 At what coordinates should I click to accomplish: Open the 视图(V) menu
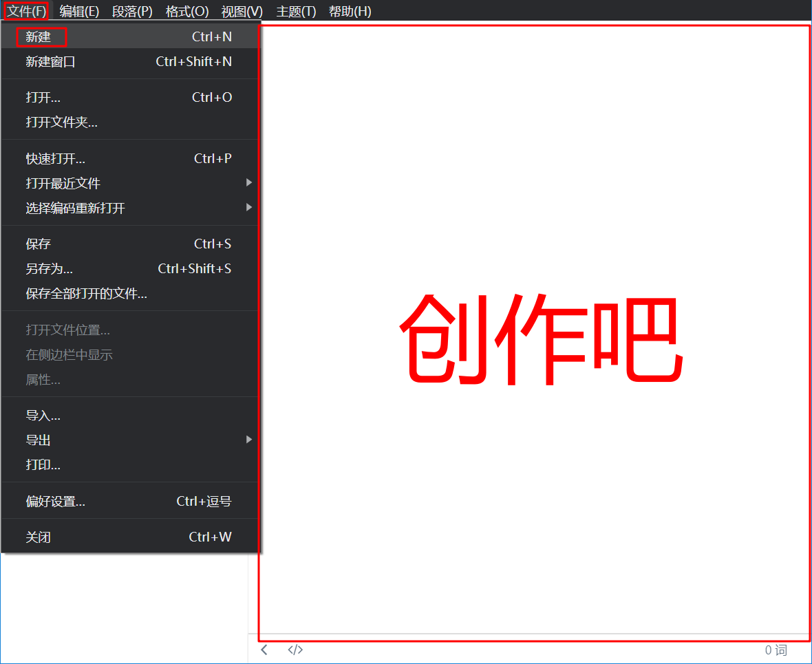pos(241,11)
